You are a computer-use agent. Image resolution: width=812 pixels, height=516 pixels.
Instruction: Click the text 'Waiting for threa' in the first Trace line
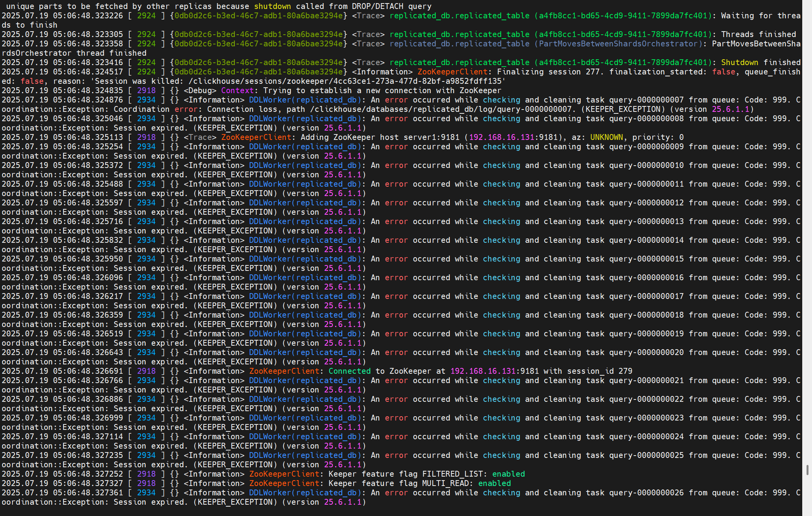tap(761, 16)
